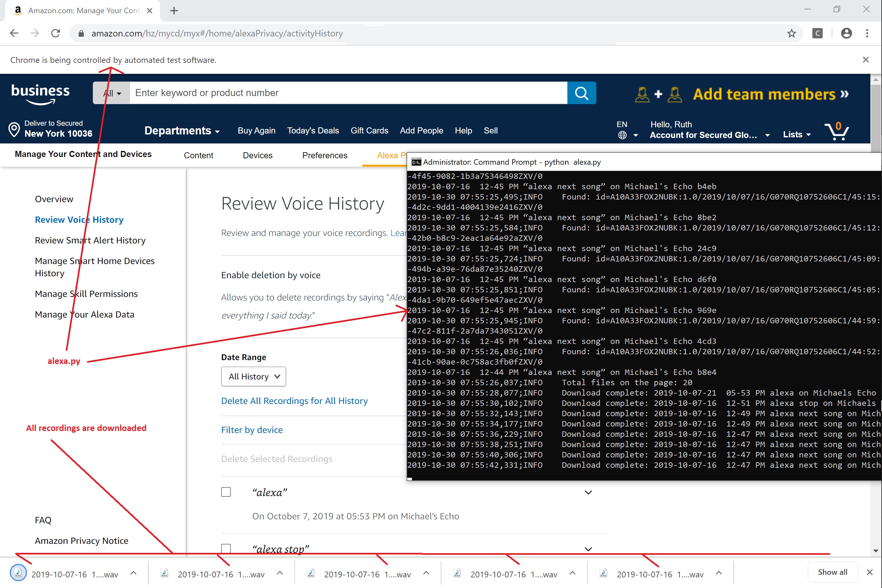
Task: Open options arrow for third wav download
Action: [426, 573]
